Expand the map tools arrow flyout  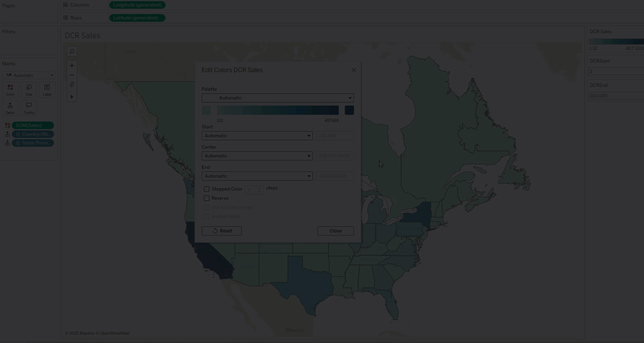coord(72,97)
